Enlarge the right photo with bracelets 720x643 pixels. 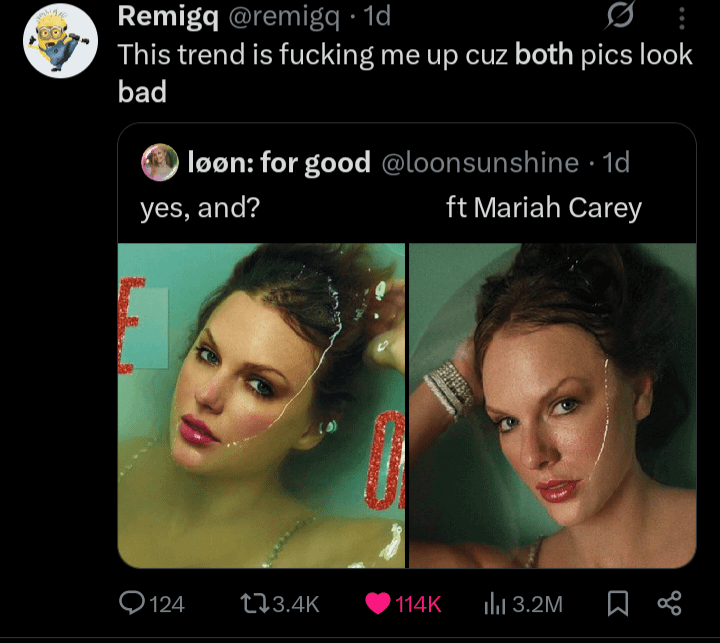(553, 405)
